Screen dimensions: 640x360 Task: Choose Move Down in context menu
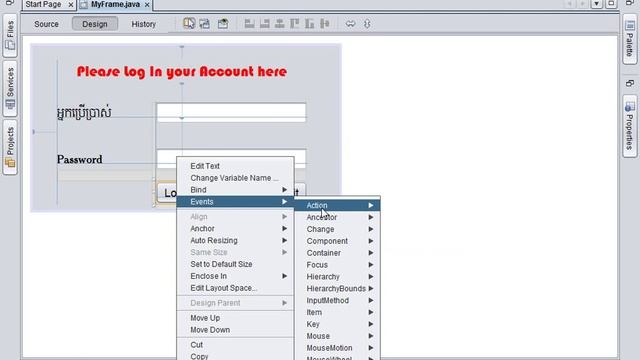pos(235,330)
